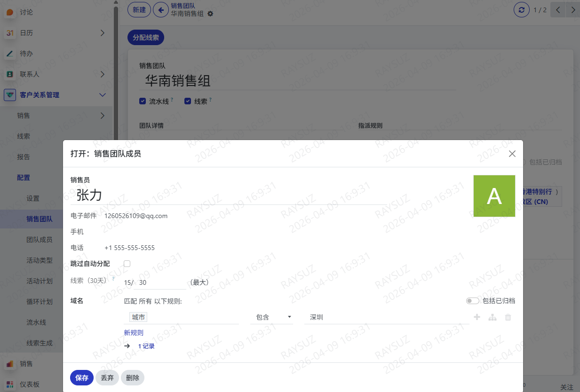Toggle the 包括已归档 switch in dialog

(473, 301)
